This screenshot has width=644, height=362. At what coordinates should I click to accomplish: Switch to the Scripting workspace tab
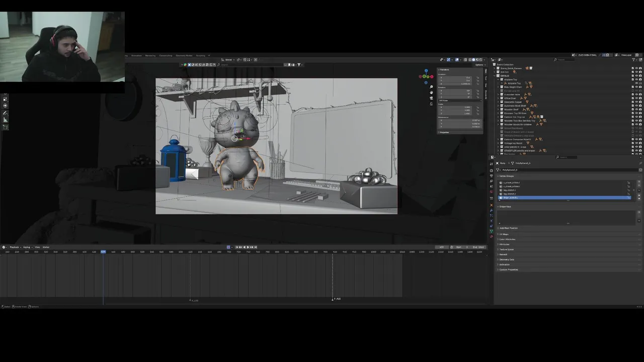click(x=200, y=55)
